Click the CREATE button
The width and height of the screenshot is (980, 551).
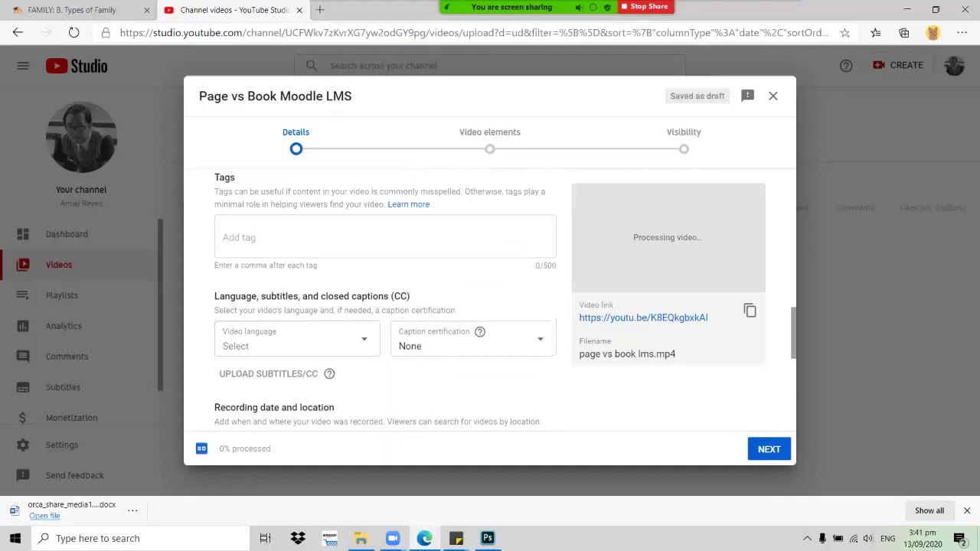coord(898,66)
